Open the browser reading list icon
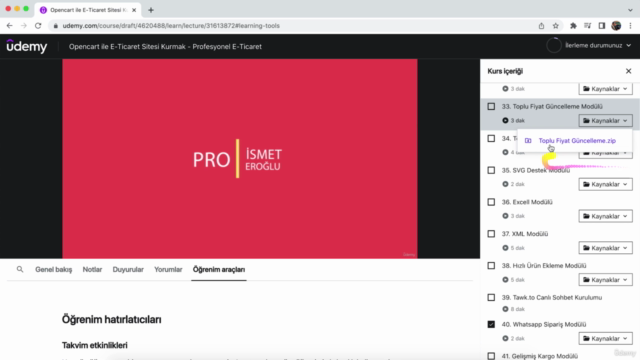This screenshot has width=640, height=360. pos(587,26)
